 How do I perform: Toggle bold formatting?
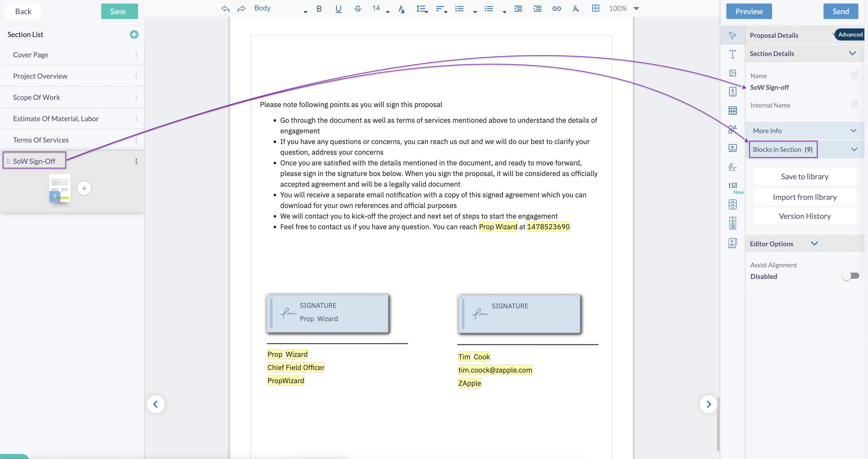[319, 9]
